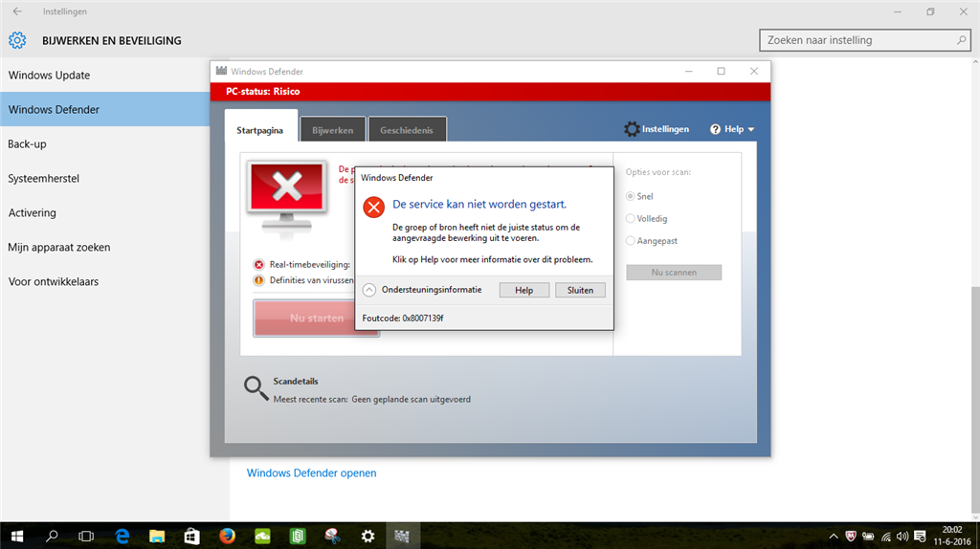Open the Windows Defender openen link
980x549 pixels.
click(311, 472)
